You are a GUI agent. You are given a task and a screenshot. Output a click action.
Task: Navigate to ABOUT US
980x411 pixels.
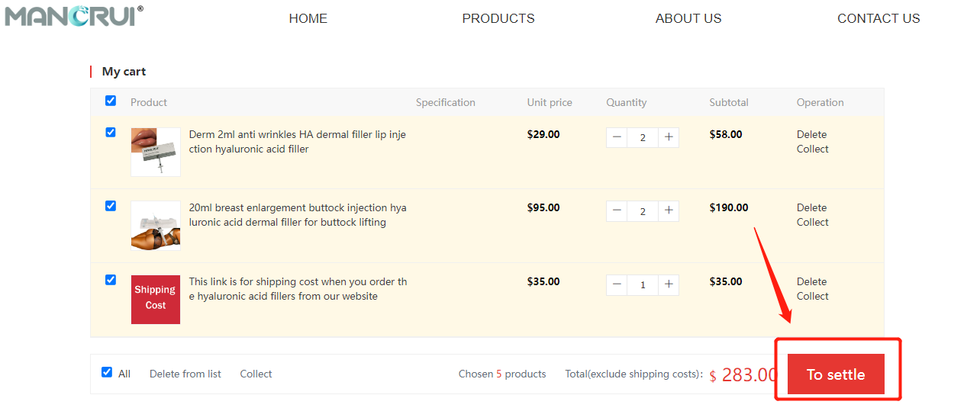click(x=688, y=18)
